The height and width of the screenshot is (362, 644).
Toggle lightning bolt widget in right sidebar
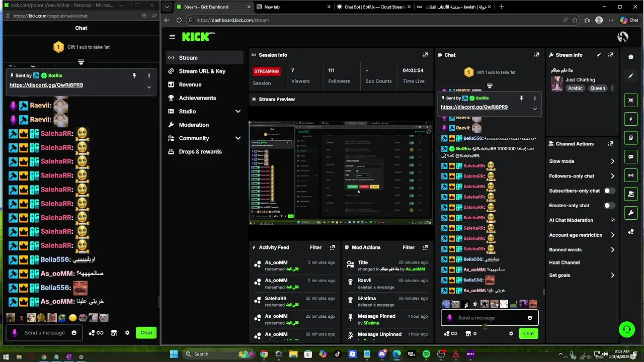coord(631,119)
